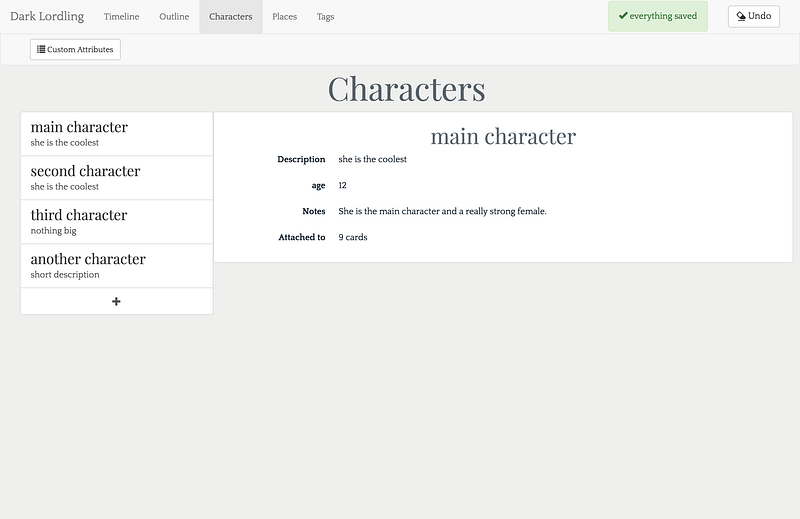800x519 pixels.
Task: Click the large Characters page heading
Action: click(x=407, y=89)
